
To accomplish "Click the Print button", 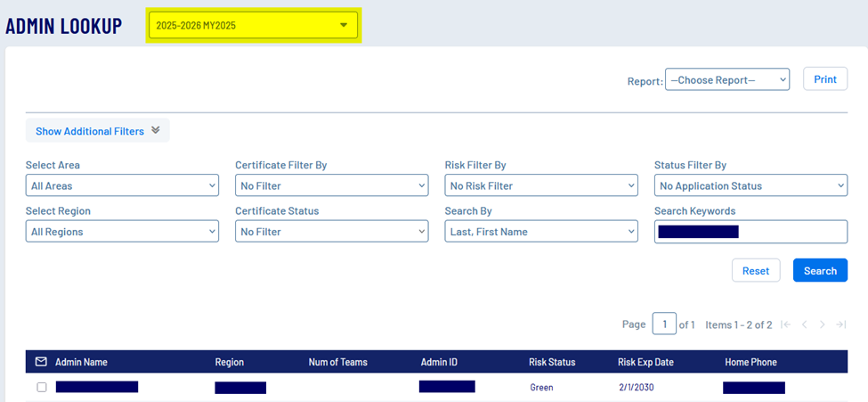I will click(824, 79).
